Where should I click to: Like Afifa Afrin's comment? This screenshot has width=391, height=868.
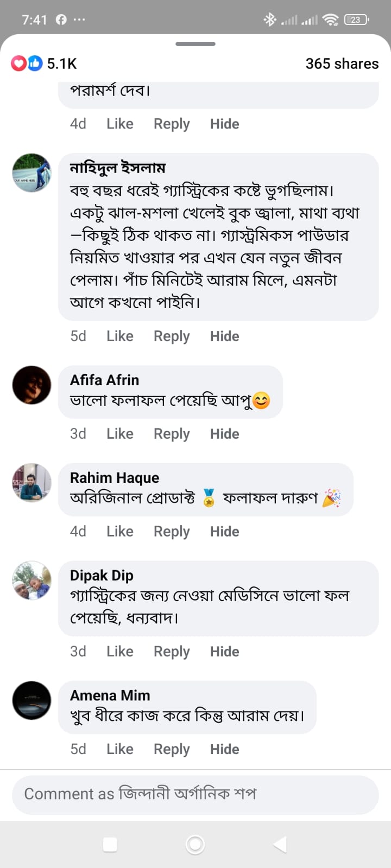click(x=120, y=434)
